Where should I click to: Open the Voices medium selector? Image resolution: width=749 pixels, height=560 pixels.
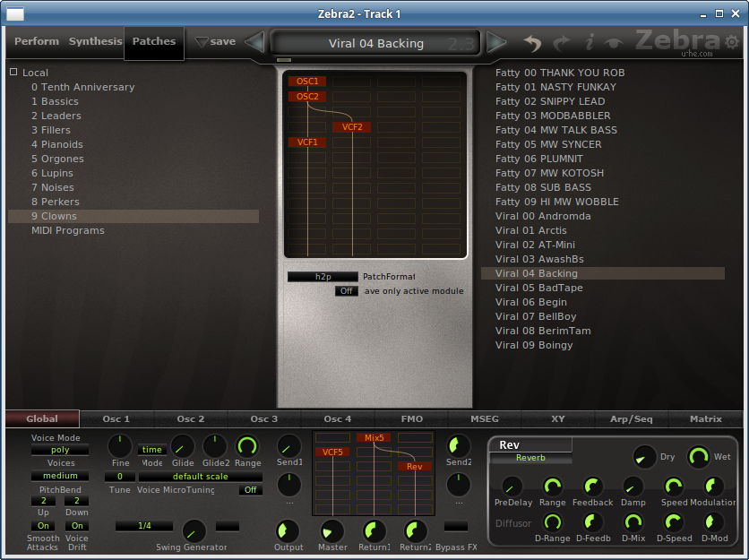pyautogui.click(x=60, y=476)
